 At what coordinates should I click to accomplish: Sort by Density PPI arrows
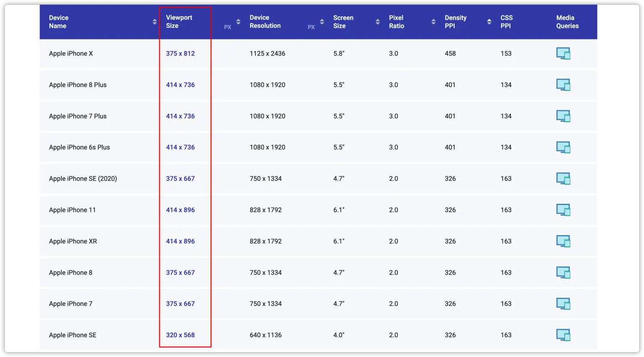[x=489, y=22]
